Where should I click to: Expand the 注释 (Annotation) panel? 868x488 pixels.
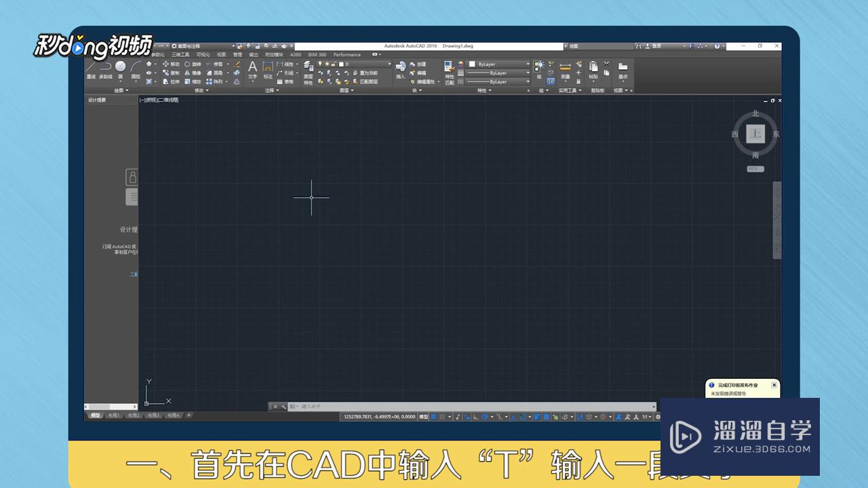272,90
